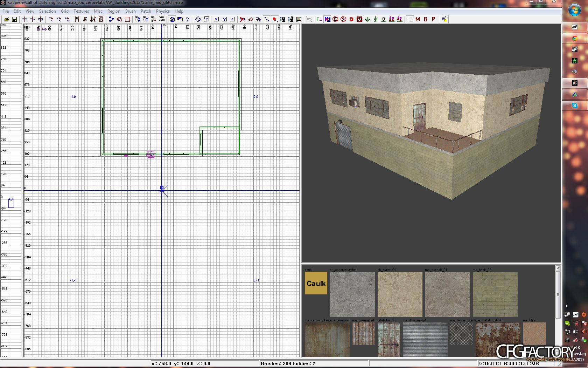
Task: Click the green down arrow icon
Action: tap(367, 19)
